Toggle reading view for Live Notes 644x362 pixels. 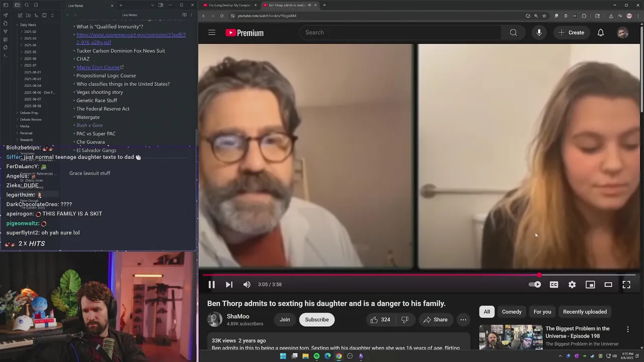click(x=184, y=15)
